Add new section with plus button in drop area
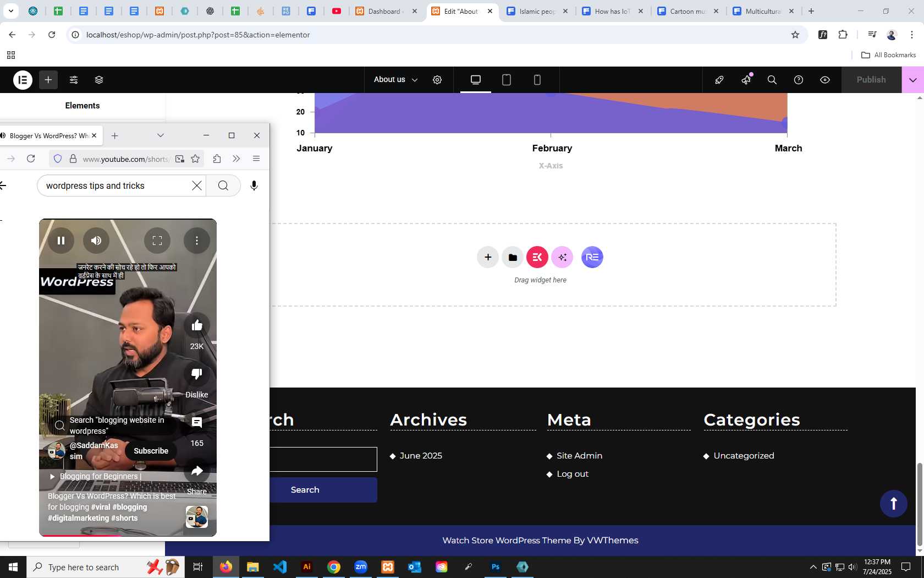This screenshot has width=924, height=578. point(488,257)
